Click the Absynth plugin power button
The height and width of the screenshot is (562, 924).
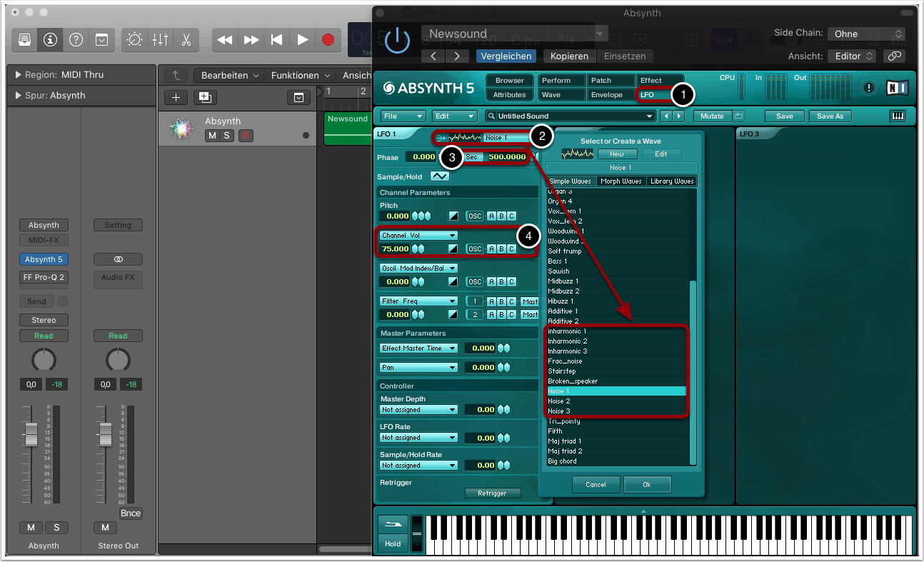(397, 41)
